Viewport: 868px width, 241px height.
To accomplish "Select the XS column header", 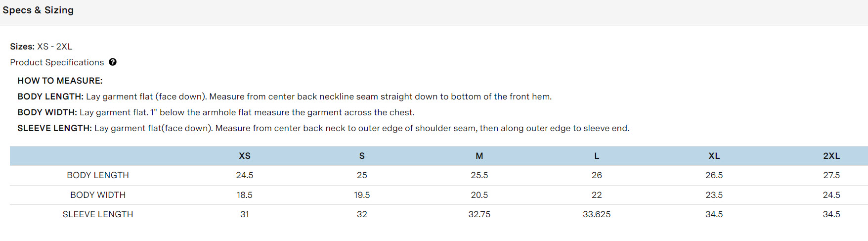I will click(x=245, y=156).
